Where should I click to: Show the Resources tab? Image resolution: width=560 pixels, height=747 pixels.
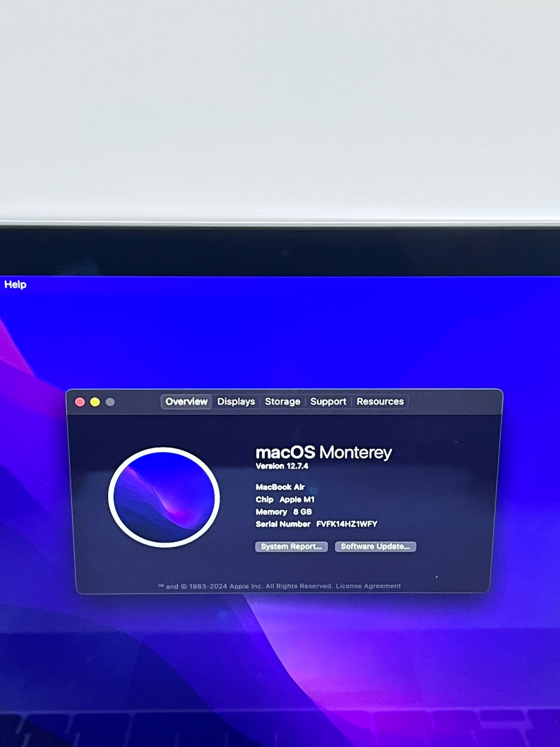pos(380,402)
